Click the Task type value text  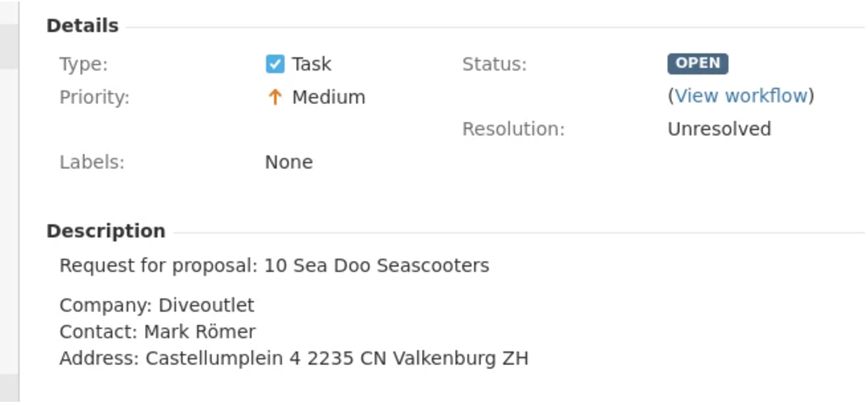pos(311,64)
